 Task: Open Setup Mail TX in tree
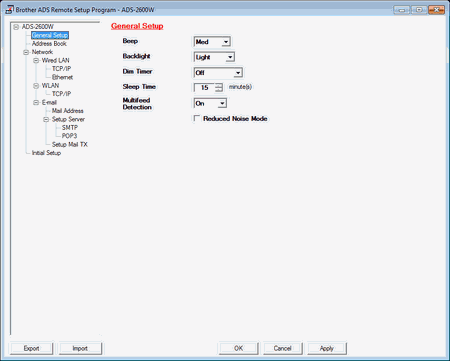tap(70, 145)
